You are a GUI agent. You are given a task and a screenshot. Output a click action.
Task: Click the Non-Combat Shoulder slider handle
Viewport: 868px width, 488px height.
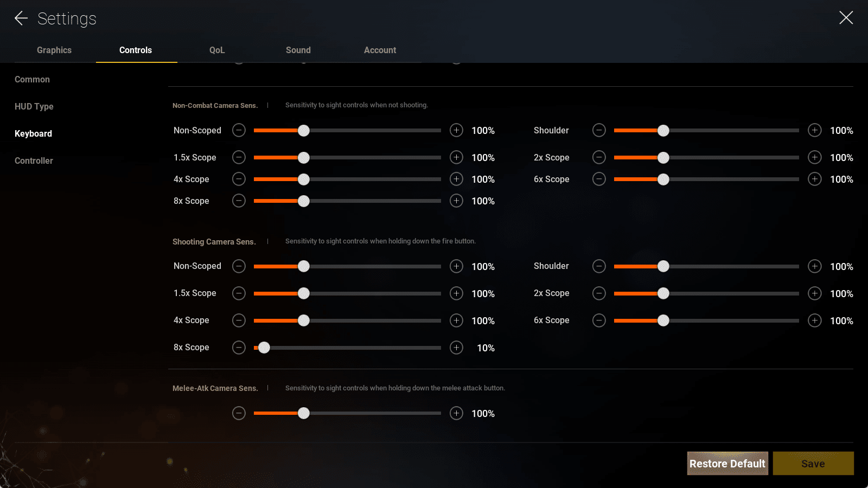click(663, 130)
